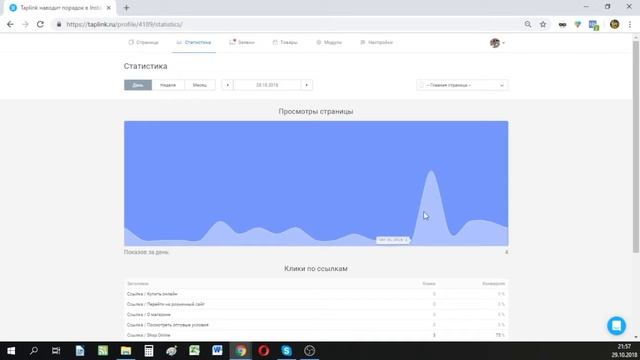Screen dimensions: 640x360
Task: Open the Excel icon on the taskbar
Action: tap(194, 351)
